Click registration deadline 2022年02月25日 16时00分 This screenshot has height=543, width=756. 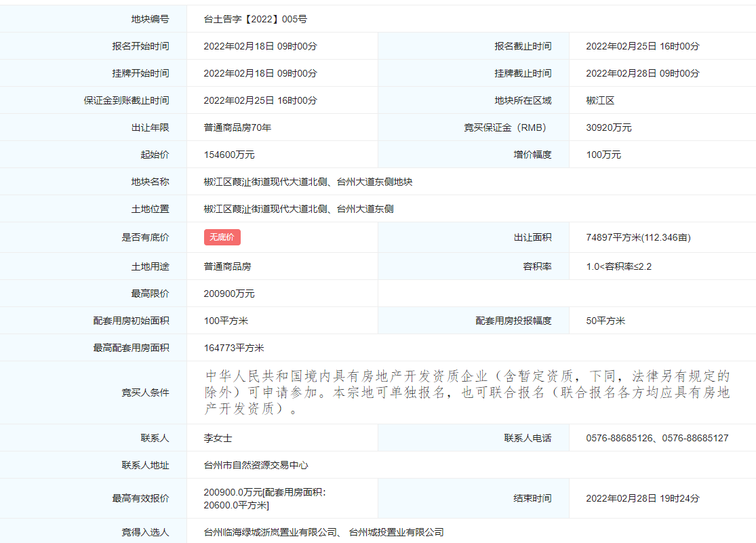[643, 46]
